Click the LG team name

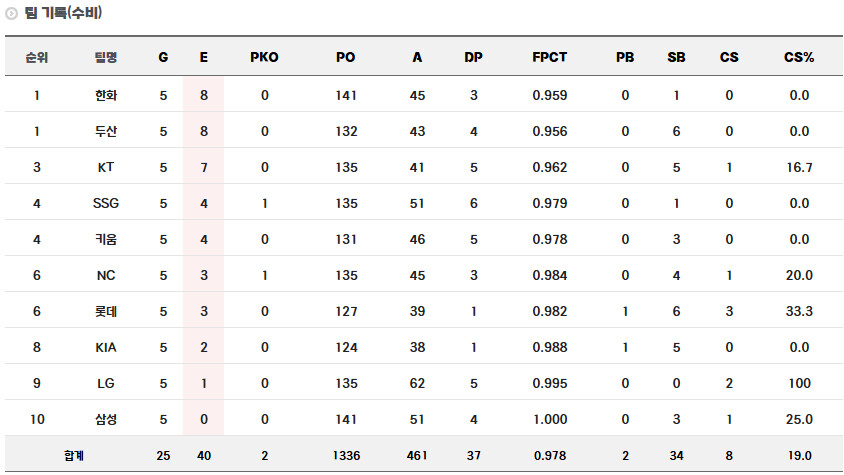click(106, 383)
